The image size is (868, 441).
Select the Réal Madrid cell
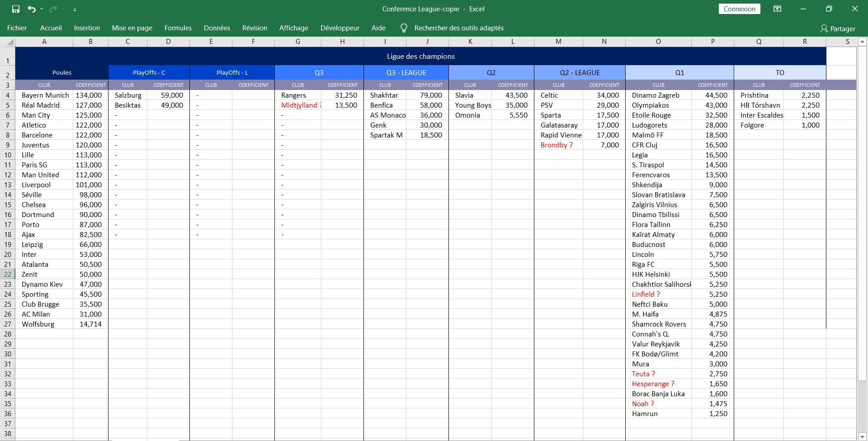tap(44, 105)
